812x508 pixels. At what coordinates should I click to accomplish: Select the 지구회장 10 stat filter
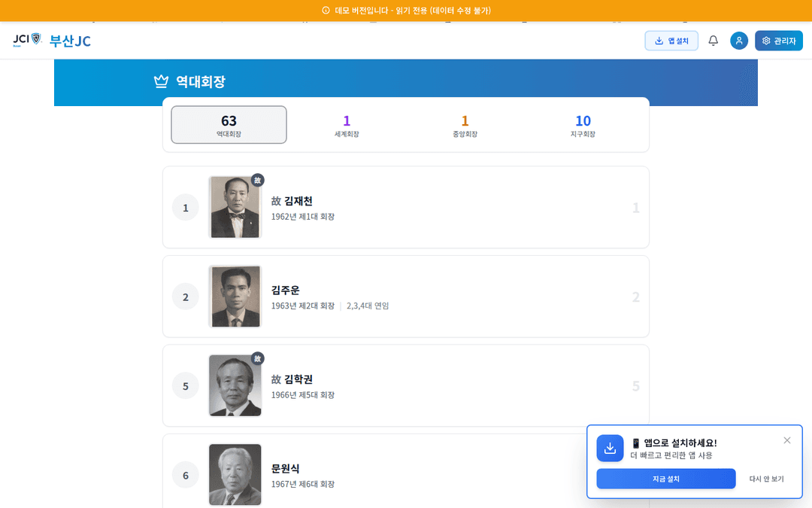(583, 125)
